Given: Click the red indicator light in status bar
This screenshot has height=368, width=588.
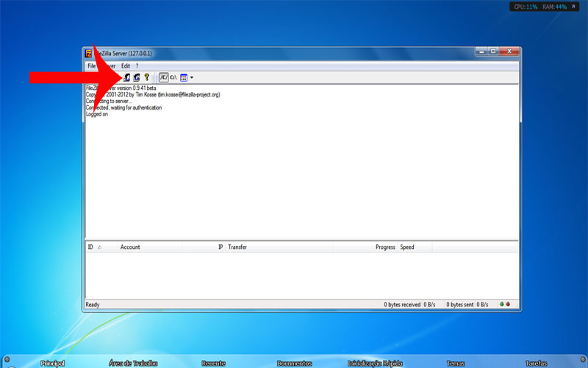Looking at the screenshot, I should pos(508,304).
